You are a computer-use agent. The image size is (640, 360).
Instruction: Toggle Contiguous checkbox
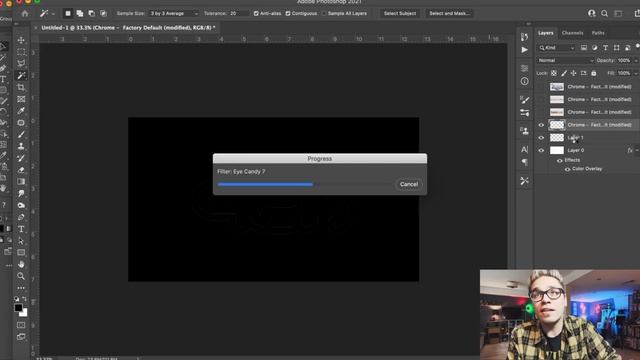tap(288, 13)
